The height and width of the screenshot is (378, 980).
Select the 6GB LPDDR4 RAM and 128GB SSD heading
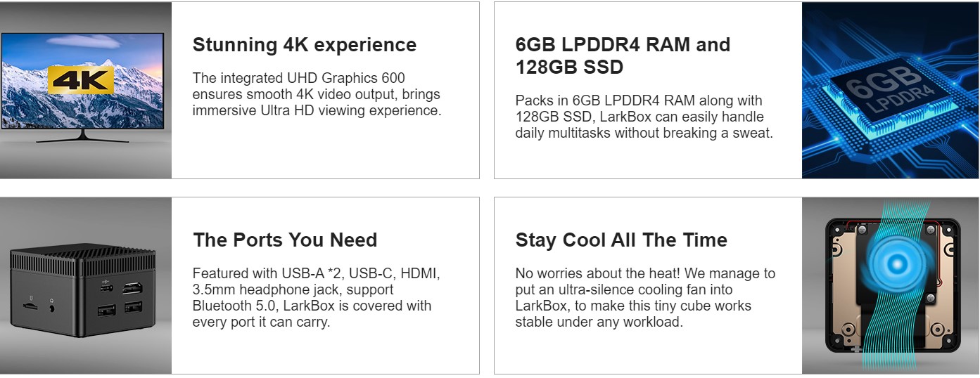(623, 56)
